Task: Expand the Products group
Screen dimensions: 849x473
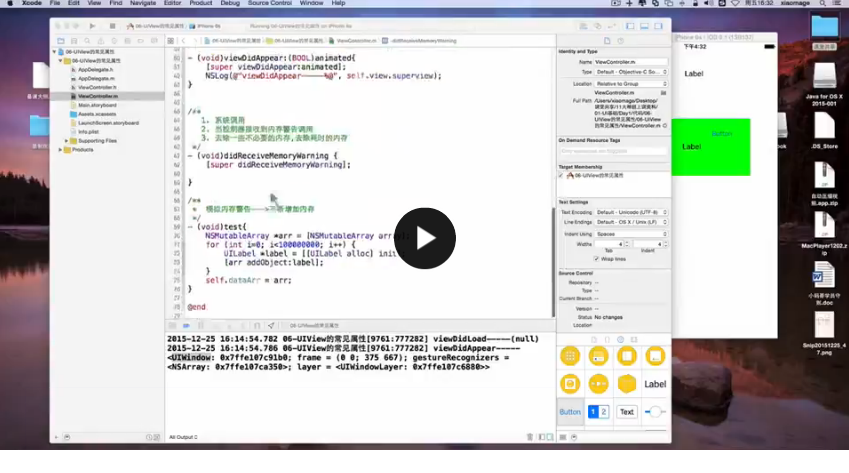Action: coord(60,149)
